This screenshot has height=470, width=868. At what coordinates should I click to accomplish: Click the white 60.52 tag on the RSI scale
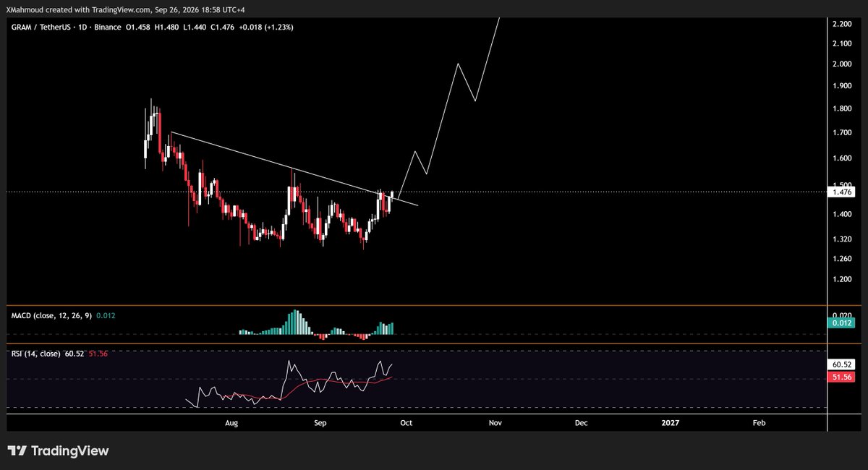click(841, 366)
